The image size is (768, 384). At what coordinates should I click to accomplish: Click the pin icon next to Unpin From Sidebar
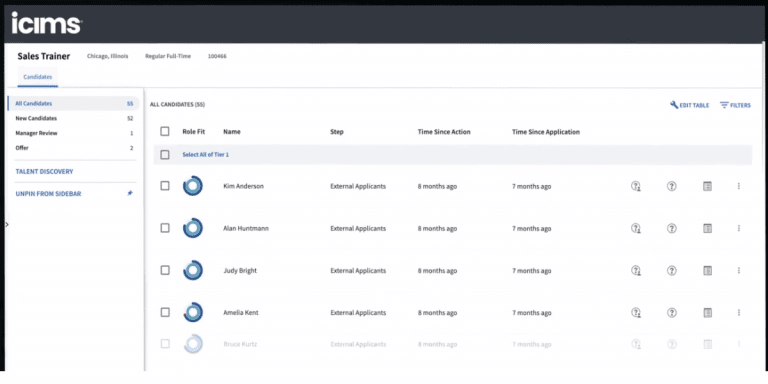(x=130, y=193)
